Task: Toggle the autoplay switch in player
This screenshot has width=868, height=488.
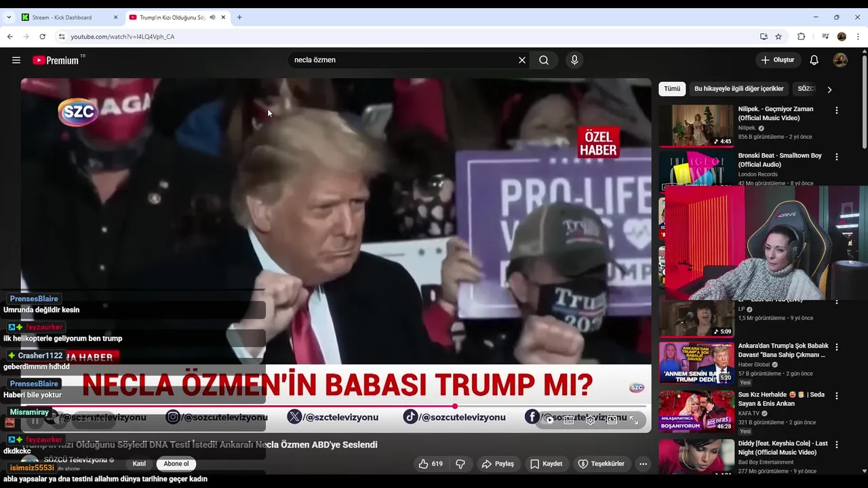Action: tap(548, 420)
